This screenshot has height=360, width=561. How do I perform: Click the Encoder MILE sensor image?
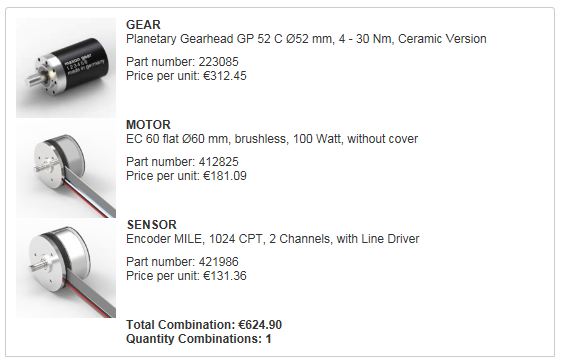click(66, 268)
